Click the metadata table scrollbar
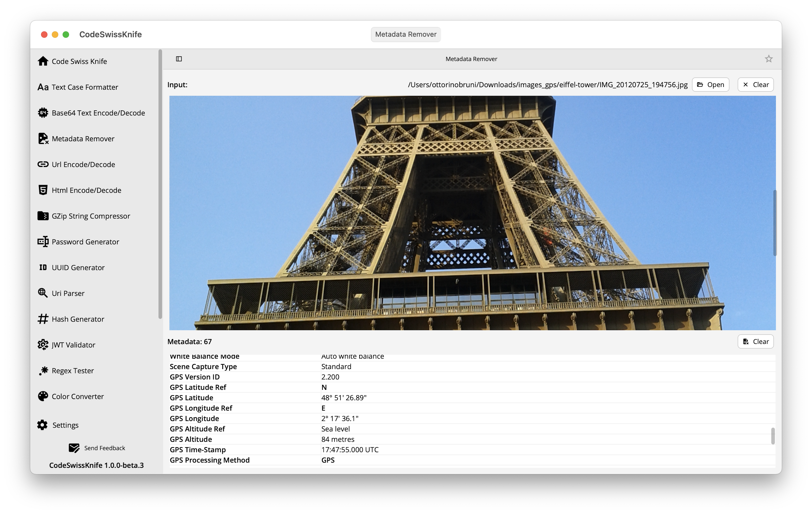812x514 pixels. [x=773, y=436]
